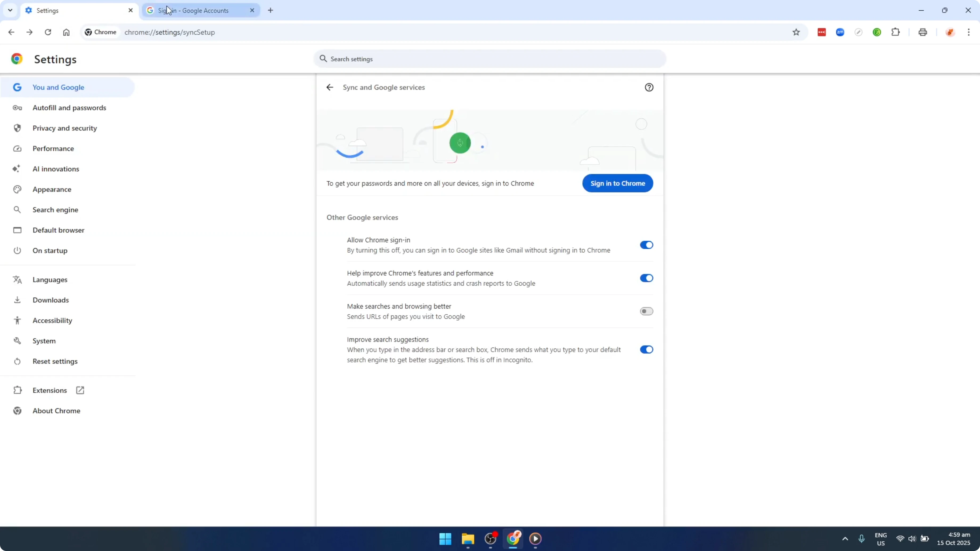The height and width of the screenshot is (551, 980).
Task: Disable Allow Chrome sign-in
Action: tap(646, 245)
